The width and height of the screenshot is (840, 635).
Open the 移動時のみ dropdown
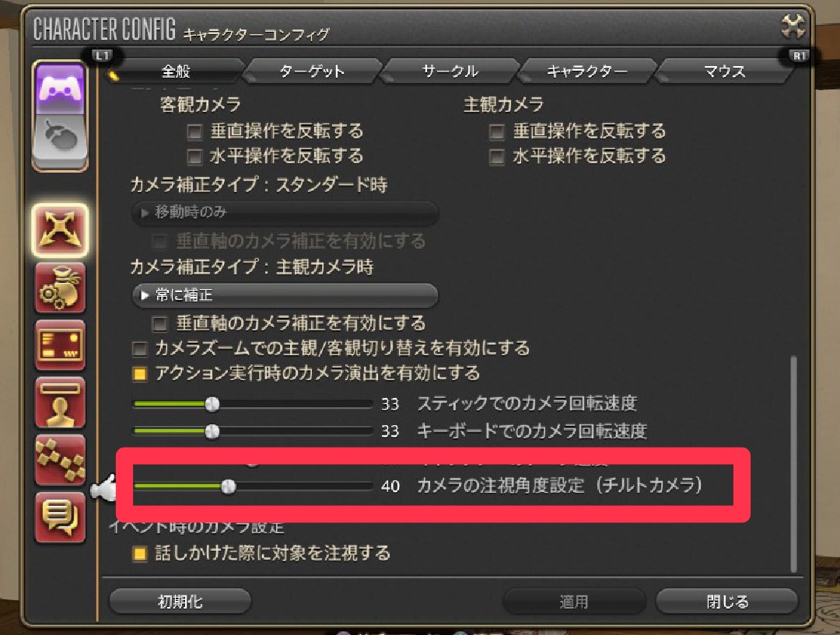coord(285,212)
